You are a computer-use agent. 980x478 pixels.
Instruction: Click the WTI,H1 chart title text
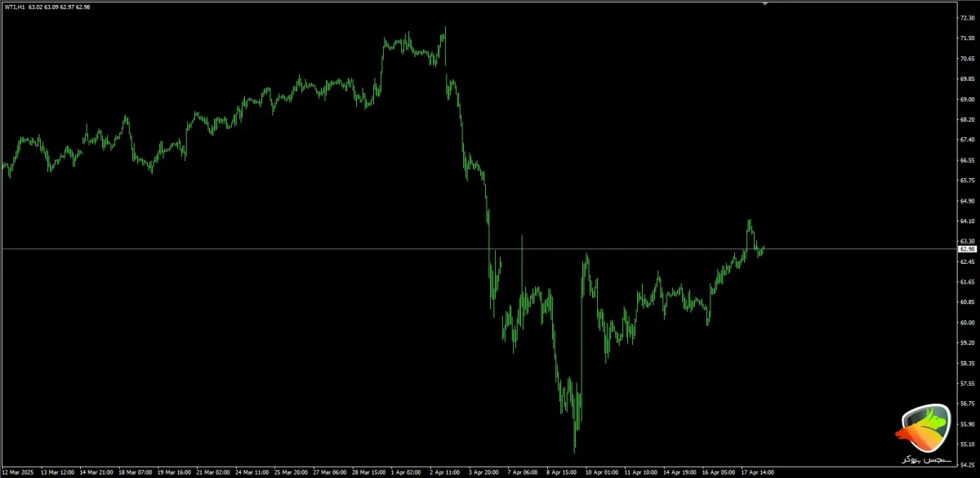point(15,7)
